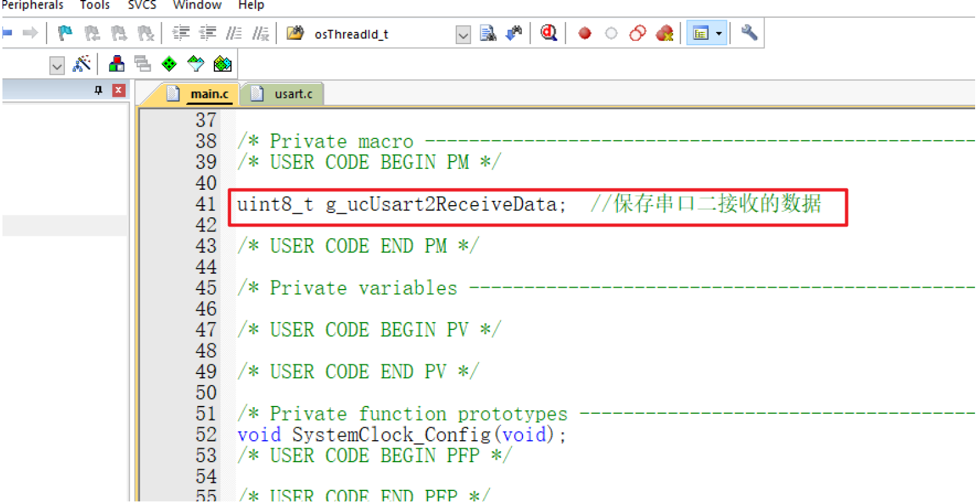Pin the project panel
This screenshot has width=980, height=502.
coord(99,91)
